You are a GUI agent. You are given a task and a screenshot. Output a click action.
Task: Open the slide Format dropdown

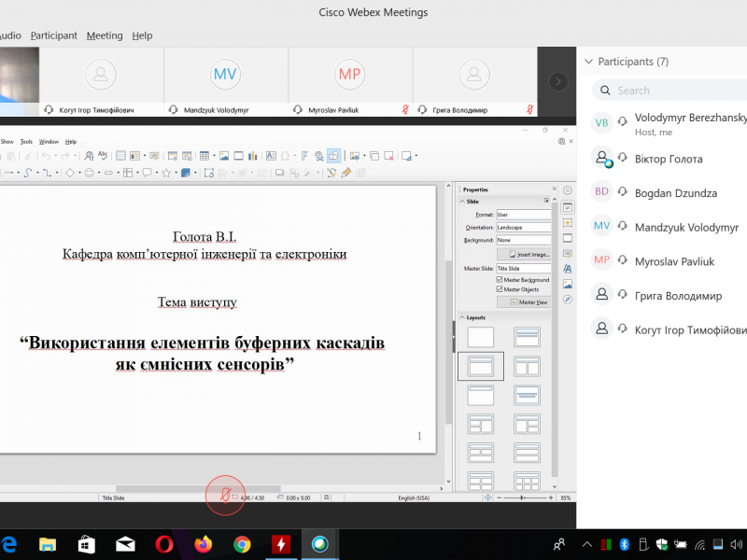[523, 215]
